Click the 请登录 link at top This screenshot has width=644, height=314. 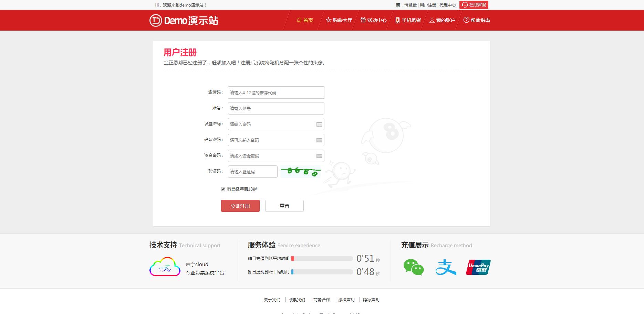tap(411, 5)
